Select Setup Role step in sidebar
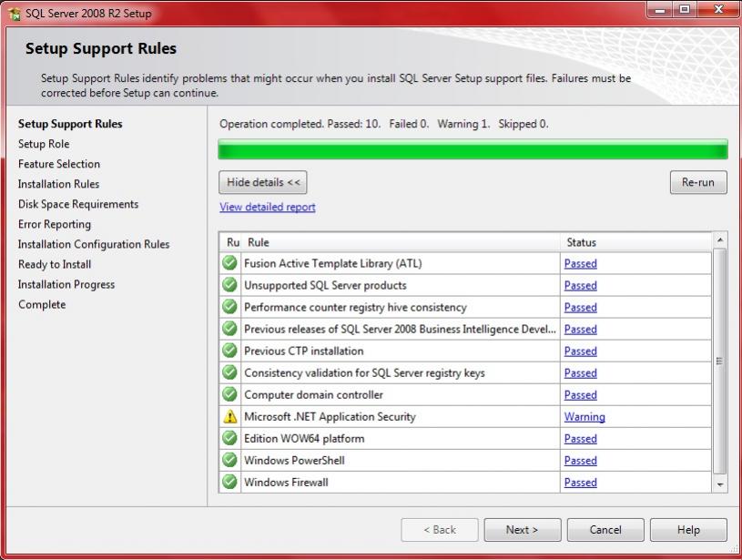 coord(44,144)
